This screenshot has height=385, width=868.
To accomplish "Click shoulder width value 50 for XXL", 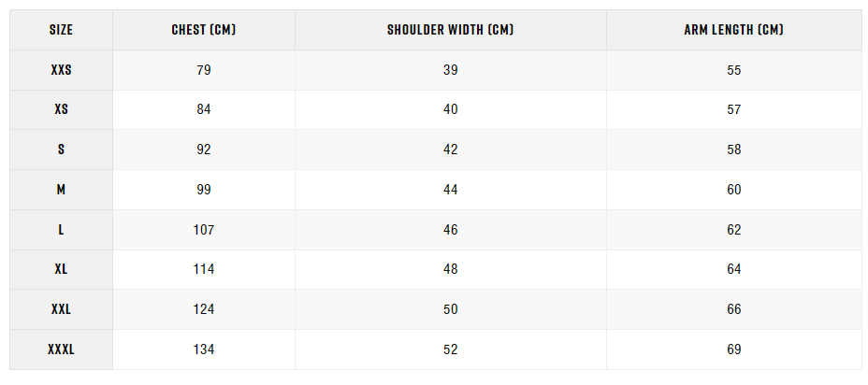I will tap(451, 309).
